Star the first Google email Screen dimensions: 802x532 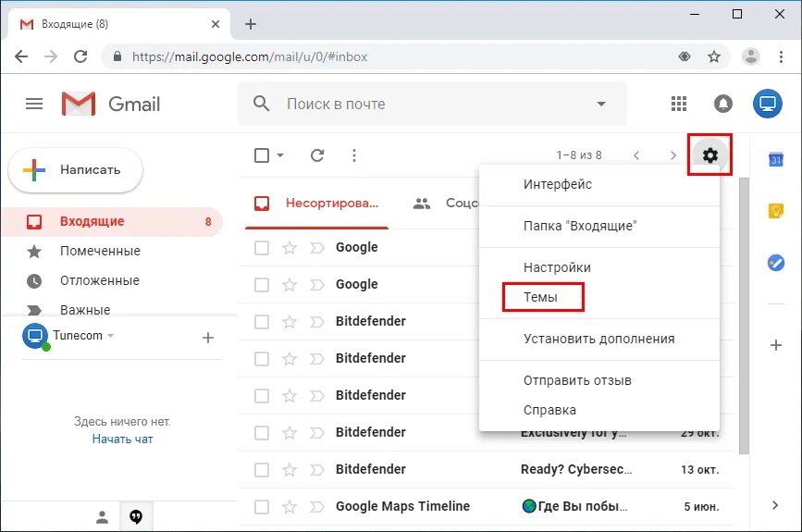click(x=290, y=248)
